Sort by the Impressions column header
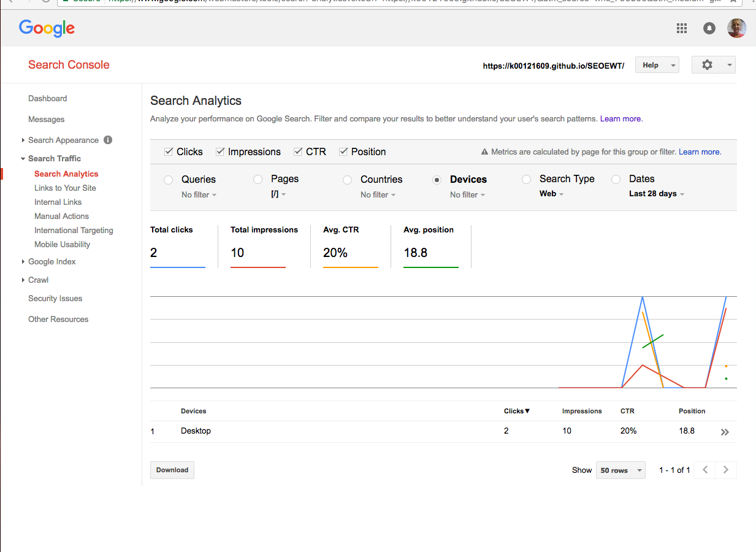The width and height of the screenshot is (756, 552). 582,411
